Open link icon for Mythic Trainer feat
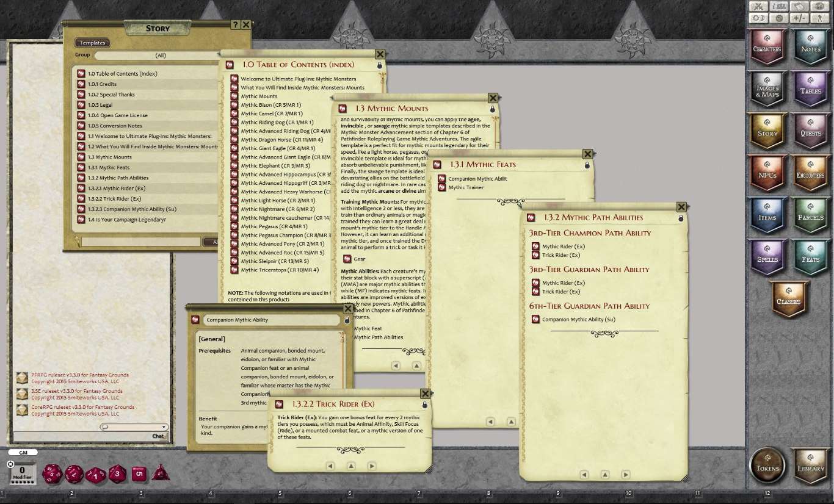This screenshot has height=504, width=834. [442, 187]
